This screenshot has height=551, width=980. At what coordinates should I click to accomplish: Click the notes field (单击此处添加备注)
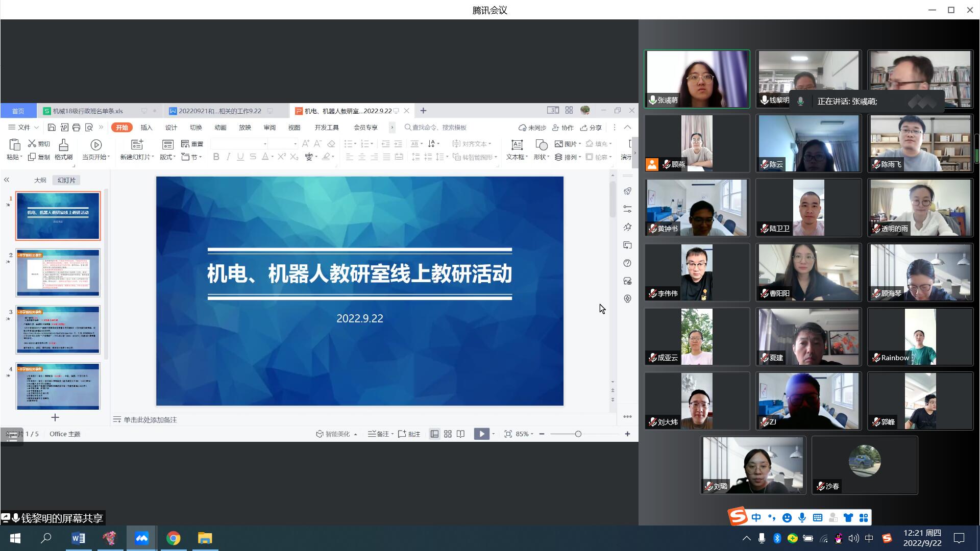click(x=150, y=420)
